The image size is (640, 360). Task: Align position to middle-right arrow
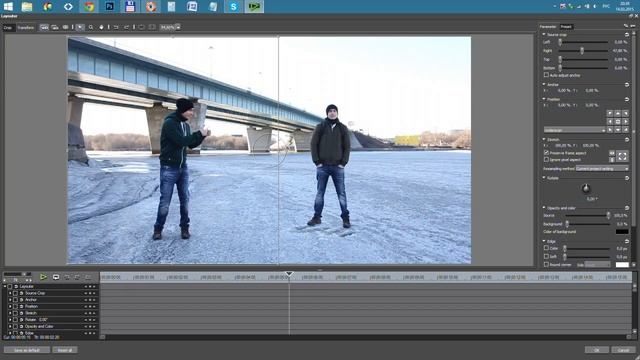coord(625,122)
